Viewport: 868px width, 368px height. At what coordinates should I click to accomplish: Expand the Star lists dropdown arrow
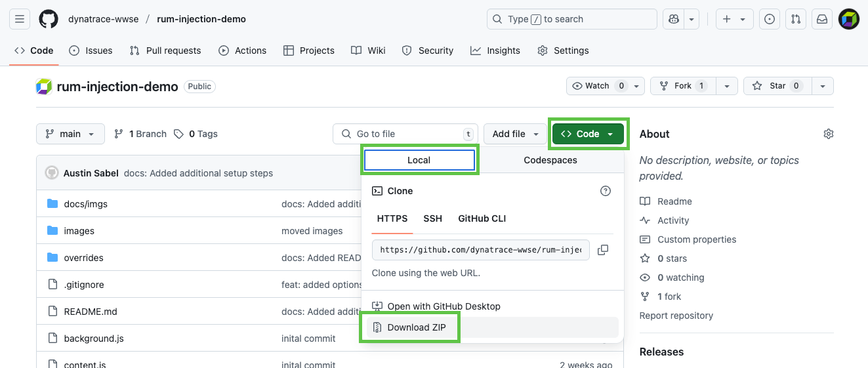823,86
